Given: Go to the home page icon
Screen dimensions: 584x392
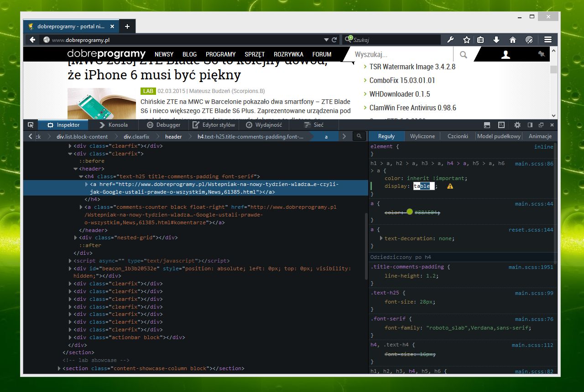Looking at the screenshot, I should pos(513,40).
